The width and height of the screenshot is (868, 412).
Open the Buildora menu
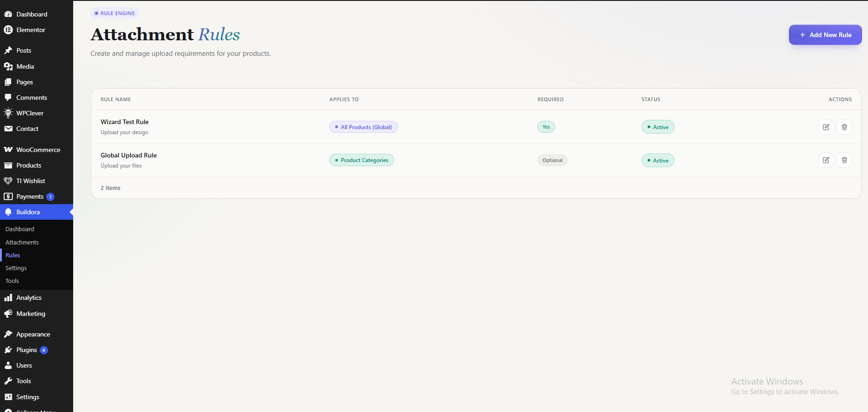(x=37, y=212)
